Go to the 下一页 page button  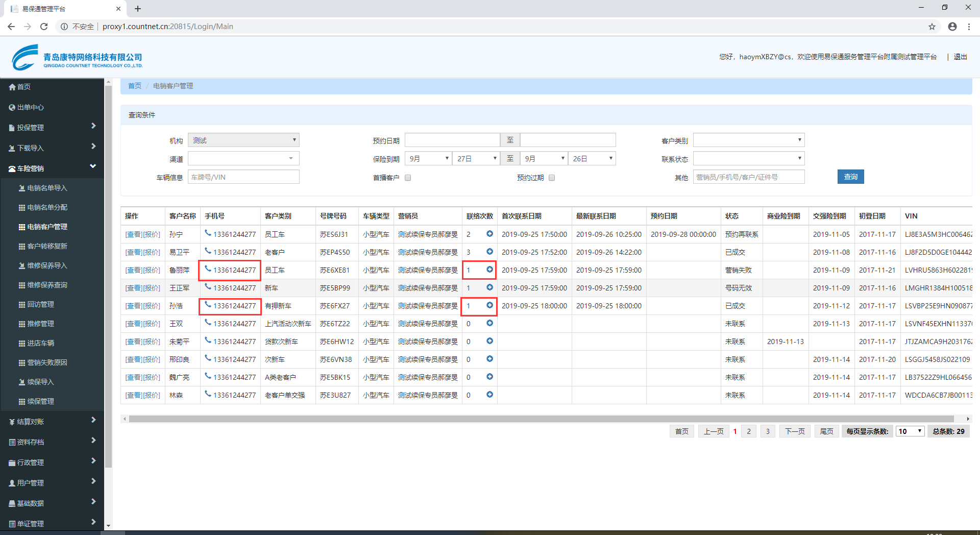click(795, 431)
